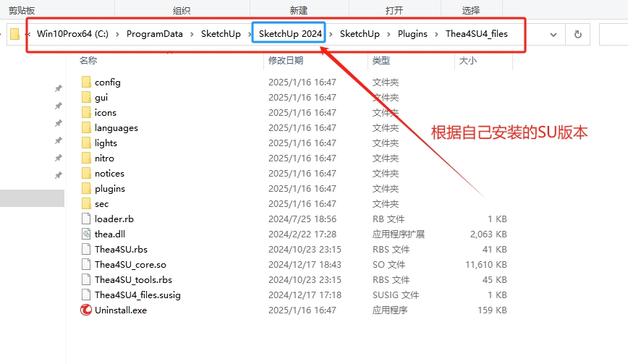Click the 组织 ribbon group label

pyautogui.click(x=182, y=11)
